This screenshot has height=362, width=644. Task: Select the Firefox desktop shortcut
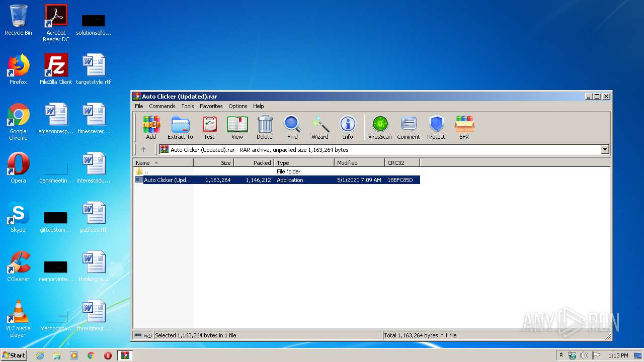pos(18,69)
